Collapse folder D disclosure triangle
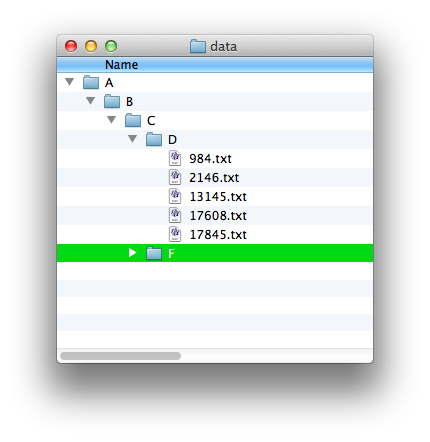The image size is (430, 442). click(x=132, y=139)
